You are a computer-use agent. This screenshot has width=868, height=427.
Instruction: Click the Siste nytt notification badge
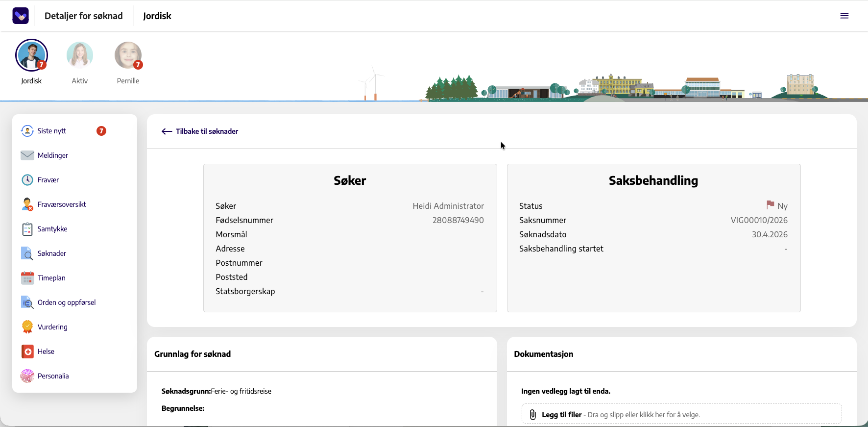click(101, 131)
